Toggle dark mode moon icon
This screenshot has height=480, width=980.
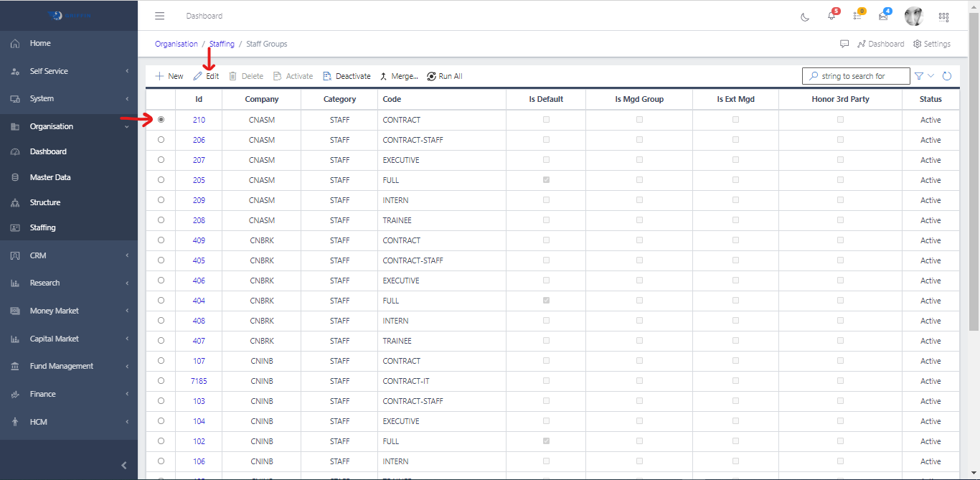tap(805, 17)
